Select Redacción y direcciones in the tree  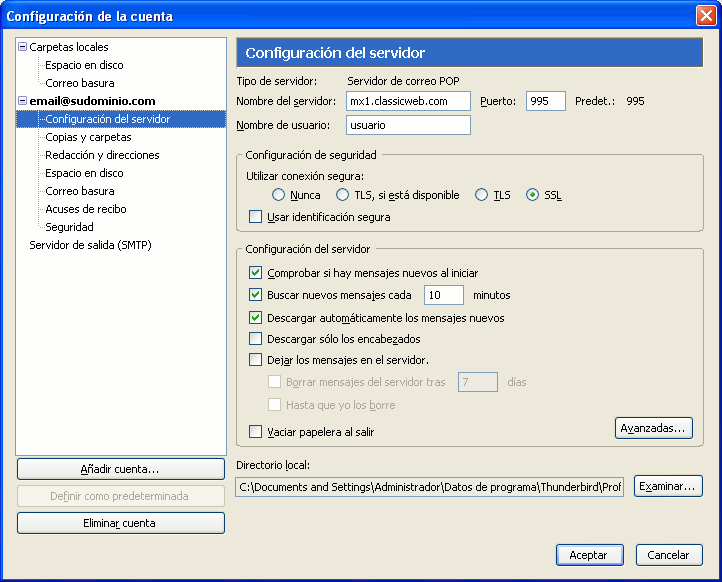[102, 155]
